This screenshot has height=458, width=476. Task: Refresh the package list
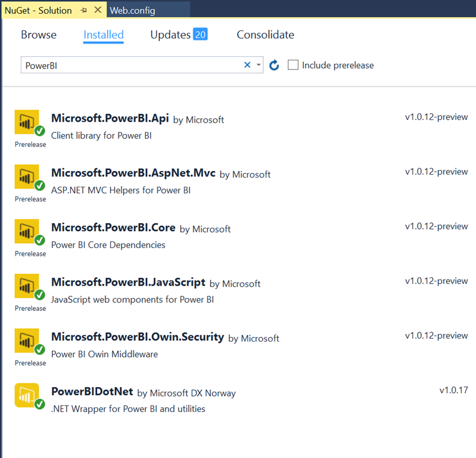274,65
